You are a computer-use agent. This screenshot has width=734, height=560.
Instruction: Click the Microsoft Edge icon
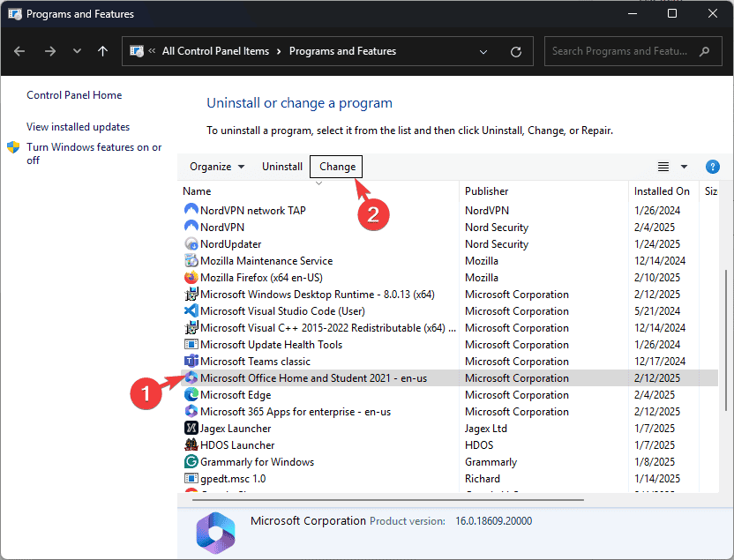pos(191,395)
